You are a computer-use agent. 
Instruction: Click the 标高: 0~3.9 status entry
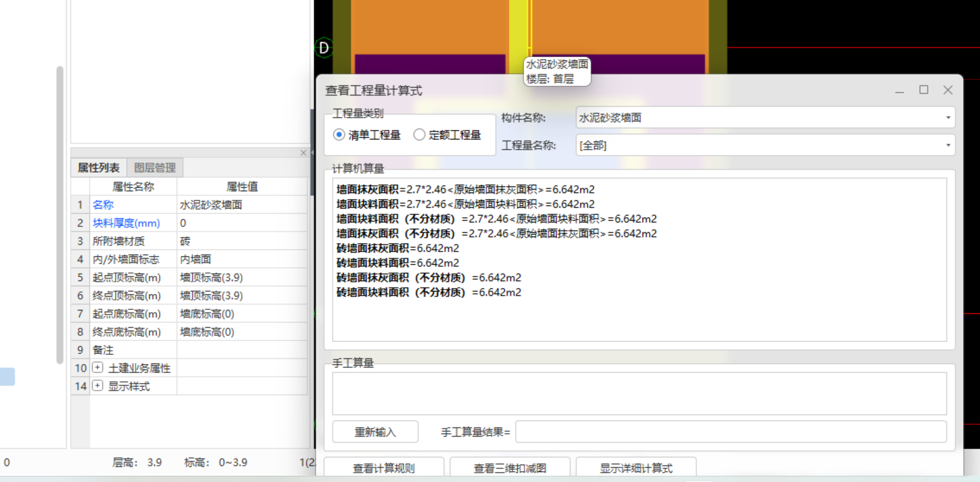pos(216,462)
